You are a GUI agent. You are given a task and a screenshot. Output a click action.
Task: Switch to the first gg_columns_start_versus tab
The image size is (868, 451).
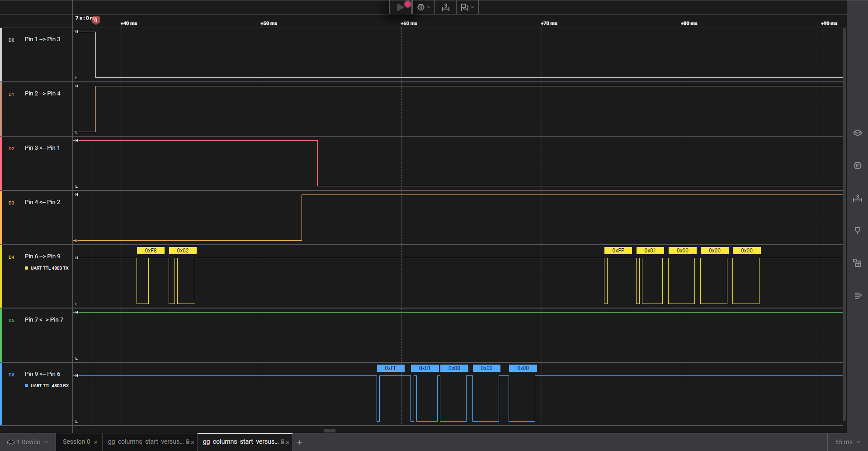pos(146,442)
